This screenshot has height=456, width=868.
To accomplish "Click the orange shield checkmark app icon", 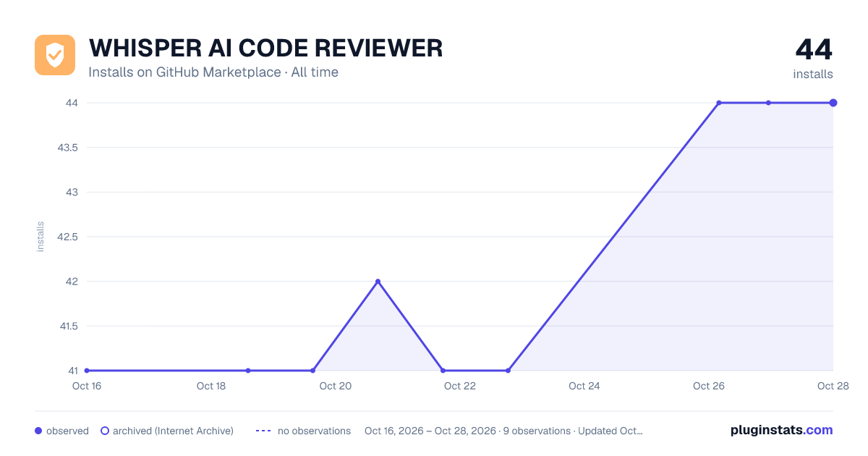I will [55, 55].
